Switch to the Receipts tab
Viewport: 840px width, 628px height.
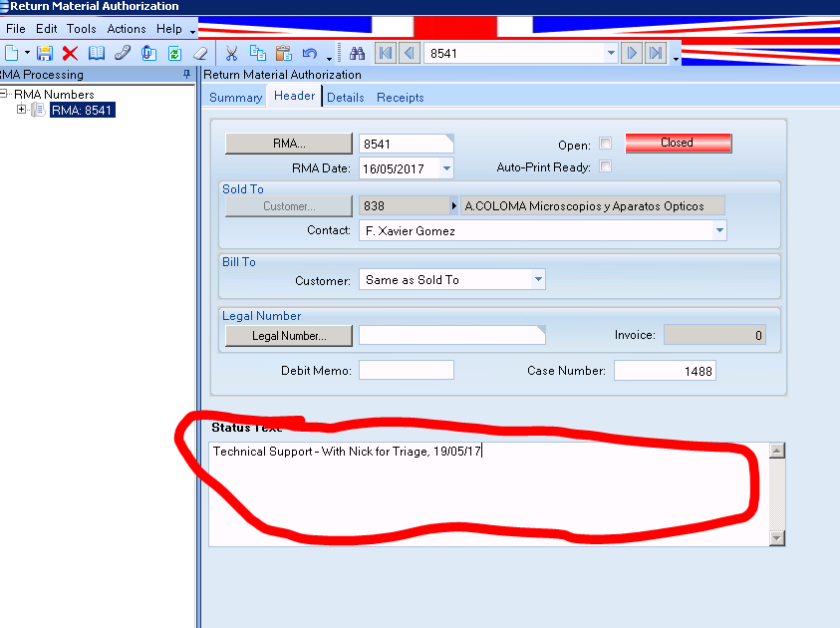point(401,98)
